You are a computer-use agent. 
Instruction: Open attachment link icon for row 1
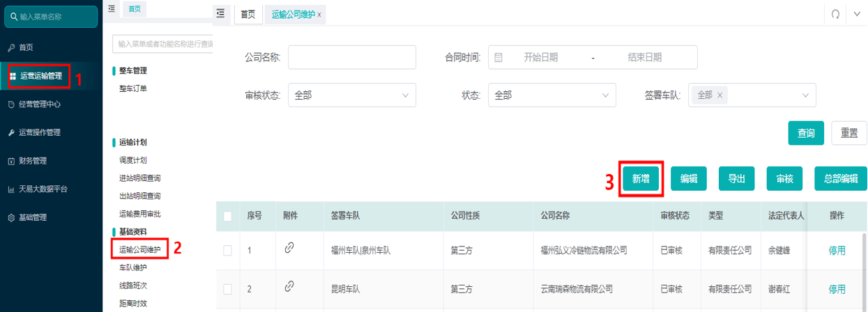(289, 248)
